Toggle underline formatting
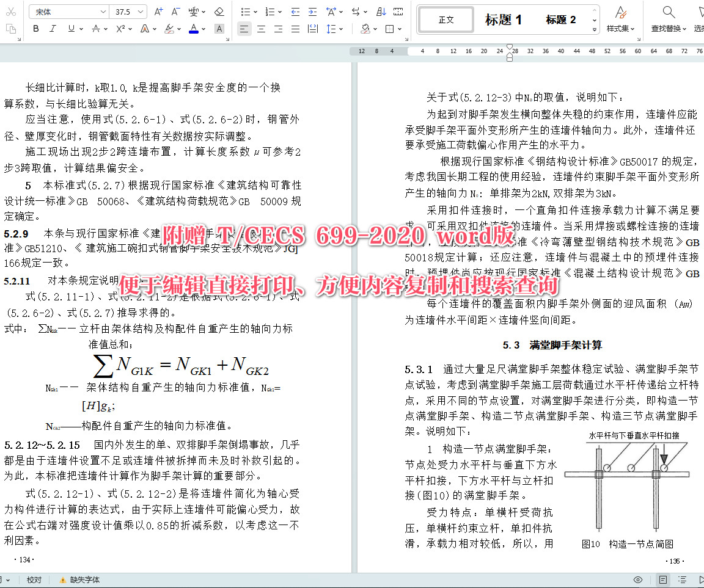 tap(70, 29)
